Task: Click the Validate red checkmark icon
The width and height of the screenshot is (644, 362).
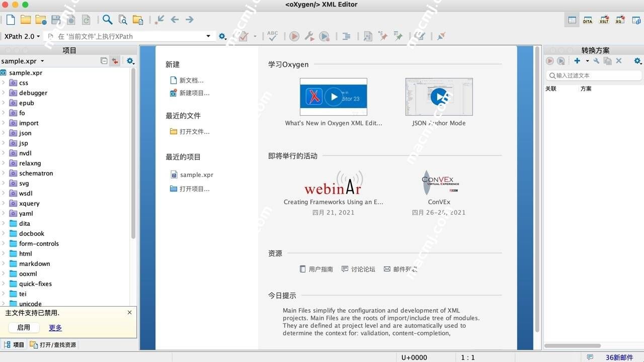Action: [244, 36]
